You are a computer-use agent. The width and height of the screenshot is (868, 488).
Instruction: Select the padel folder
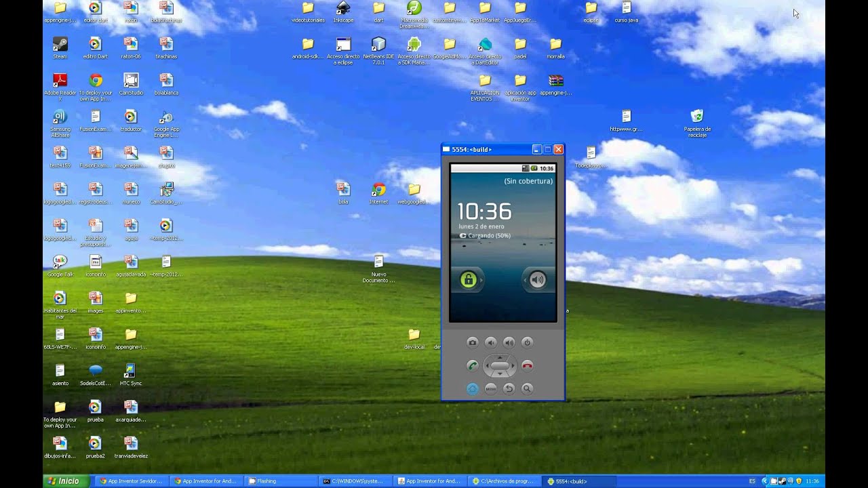(520, 48)
